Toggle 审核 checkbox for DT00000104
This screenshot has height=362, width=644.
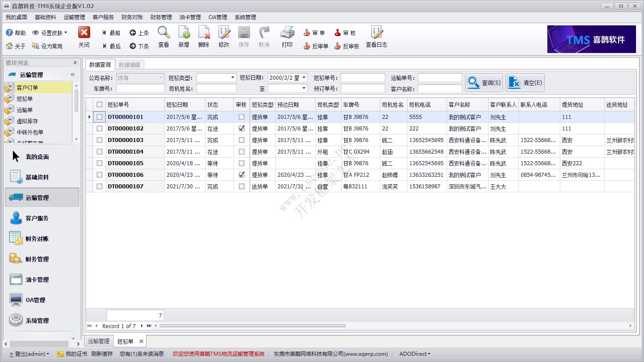[241, 152]
